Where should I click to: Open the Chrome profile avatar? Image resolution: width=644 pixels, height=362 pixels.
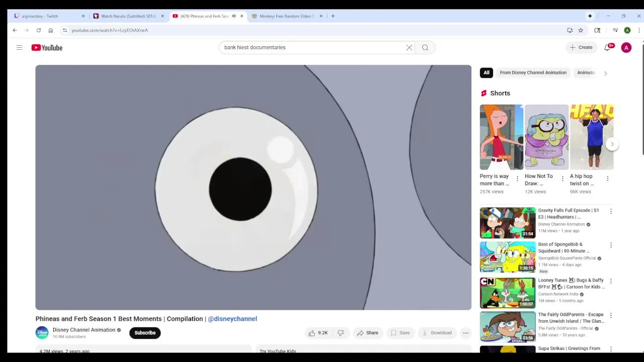tap(627, 30)
